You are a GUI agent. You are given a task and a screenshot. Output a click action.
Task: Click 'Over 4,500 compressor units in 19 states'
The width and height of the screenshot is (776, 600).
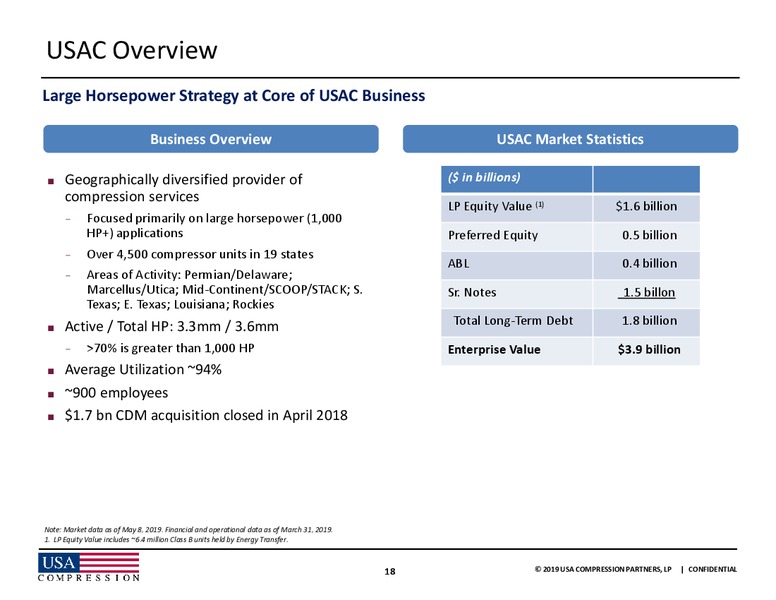pyautogui.click(x=200, y=254)
